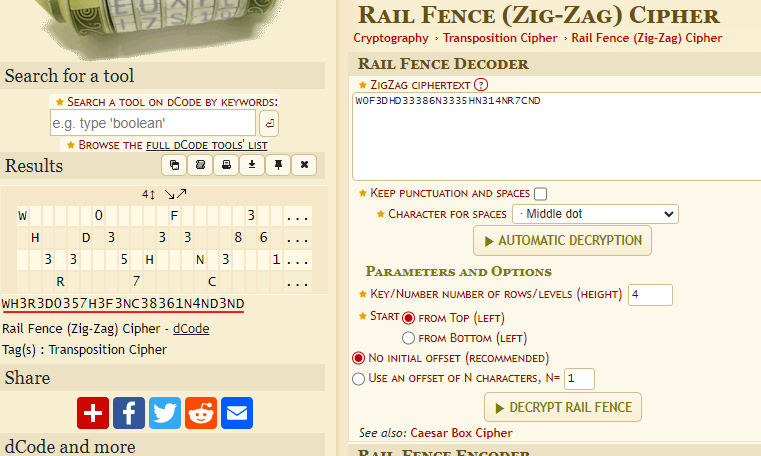Click the dCode and more heading
The image size is (761, 456).
coord(70,446)
